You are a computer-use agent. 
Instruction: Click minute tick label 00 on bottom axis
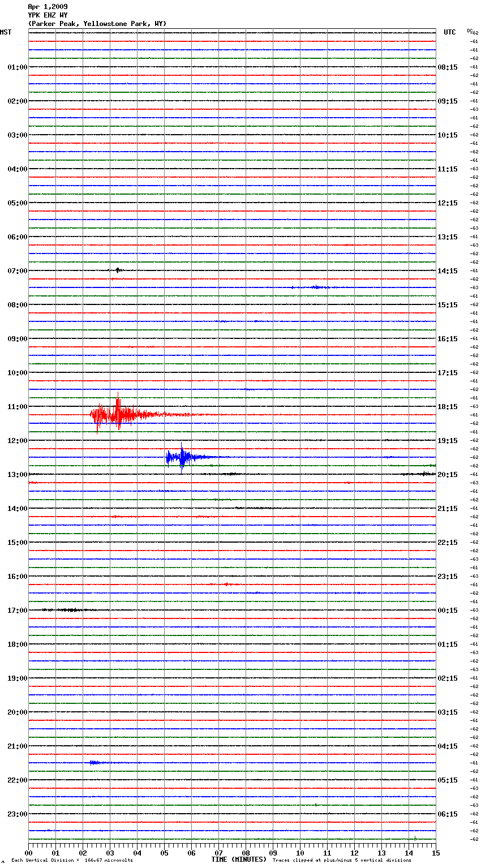pos(29,853)
